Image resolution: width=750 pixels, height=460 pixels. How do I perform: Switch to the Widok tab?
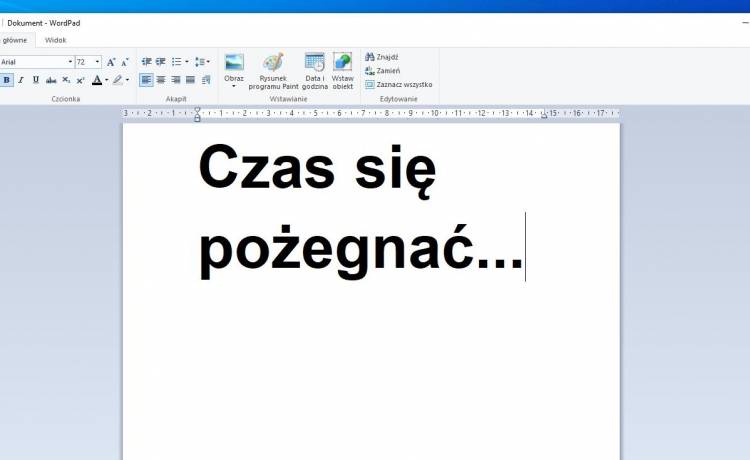click(55, 40)
